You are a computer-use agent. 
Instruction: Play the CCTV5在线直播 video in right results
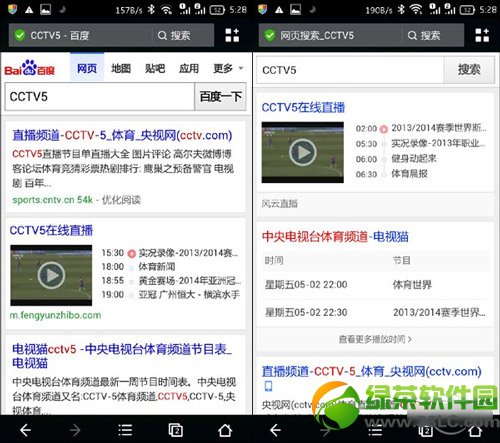(302, 152)
